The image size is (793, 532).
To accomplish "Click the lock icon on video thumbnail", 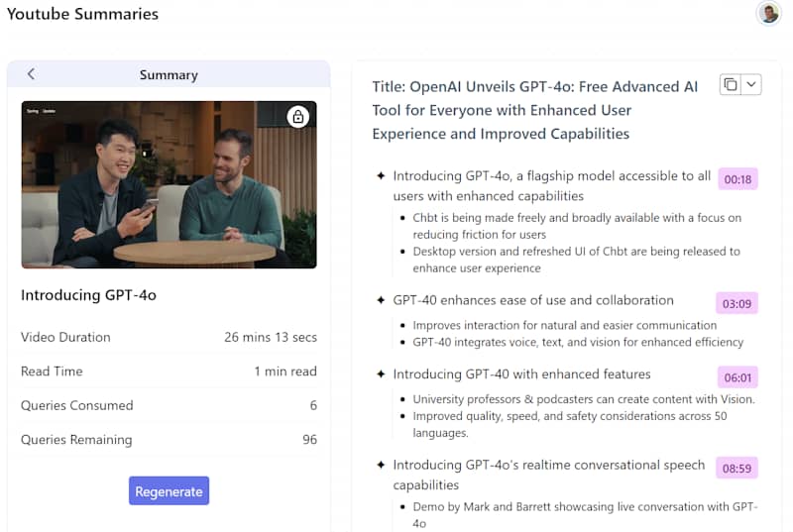I will point(298,117).
